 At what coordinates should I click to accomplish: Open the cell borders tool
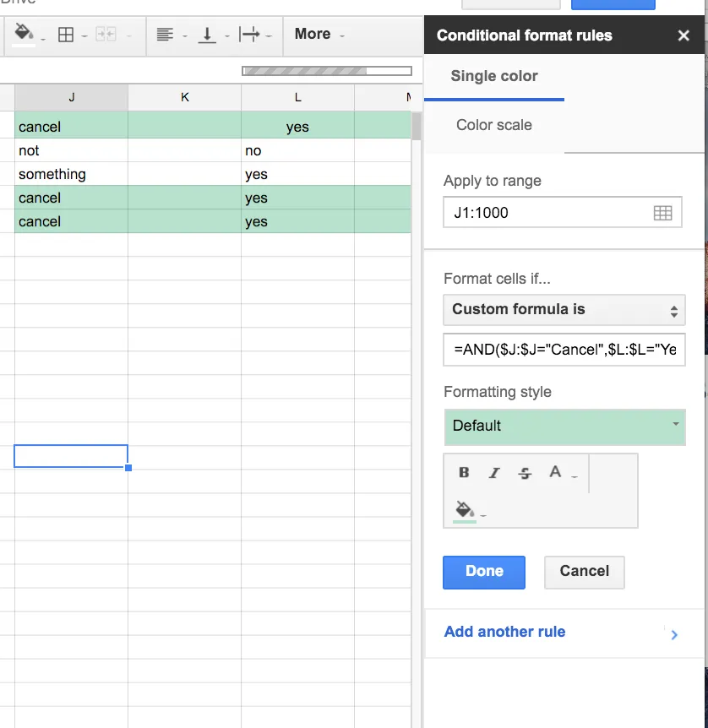(x=66, y=35)
